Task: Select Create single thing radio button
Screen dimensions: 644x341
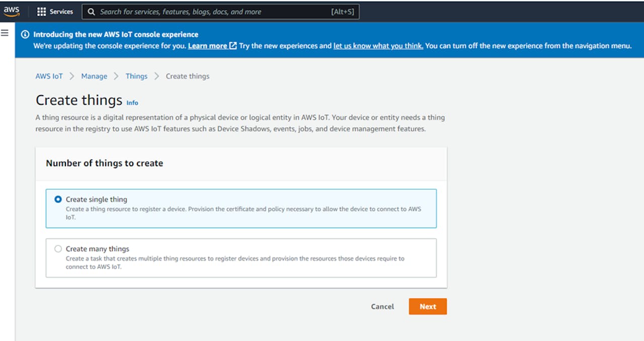Action: [58, 199]
